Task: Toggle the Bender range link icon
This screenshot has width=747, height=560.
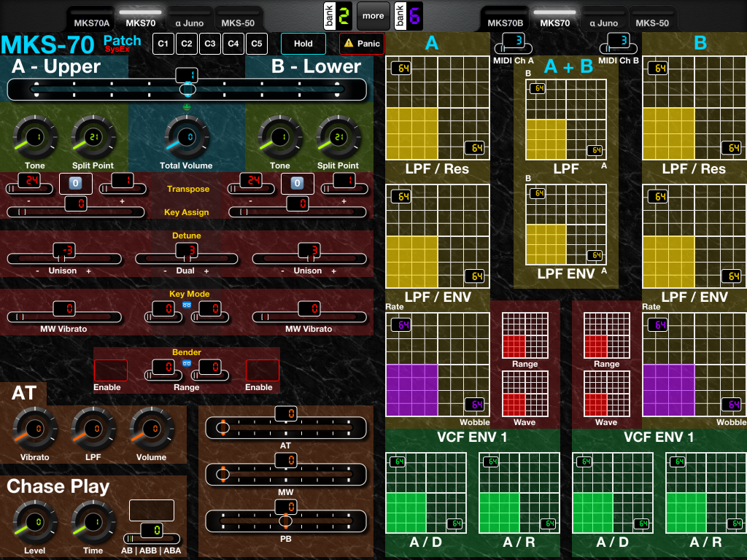Action: pos(187,363)
